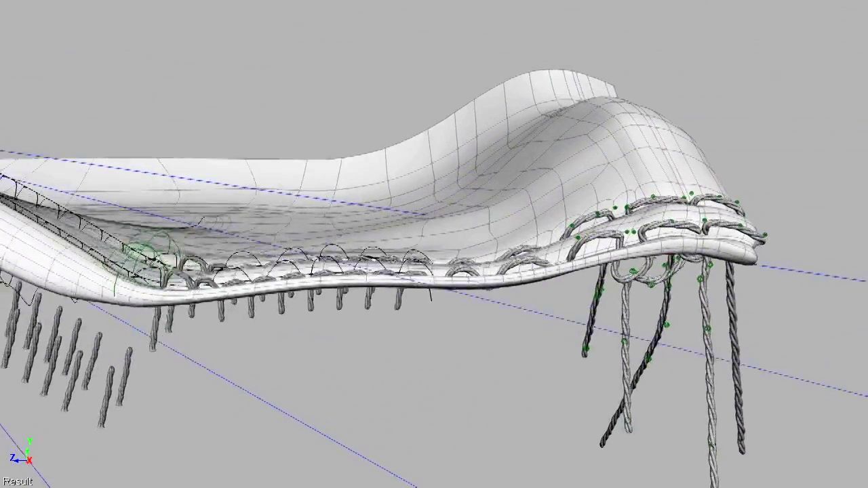This screenshot has height=488, width=868.
Task: Click the "Result" viewport label
Action: 17,481
